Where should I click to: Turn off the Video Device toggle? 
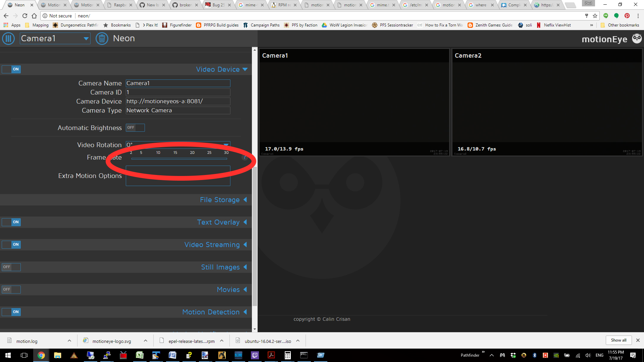pos(11,69)
